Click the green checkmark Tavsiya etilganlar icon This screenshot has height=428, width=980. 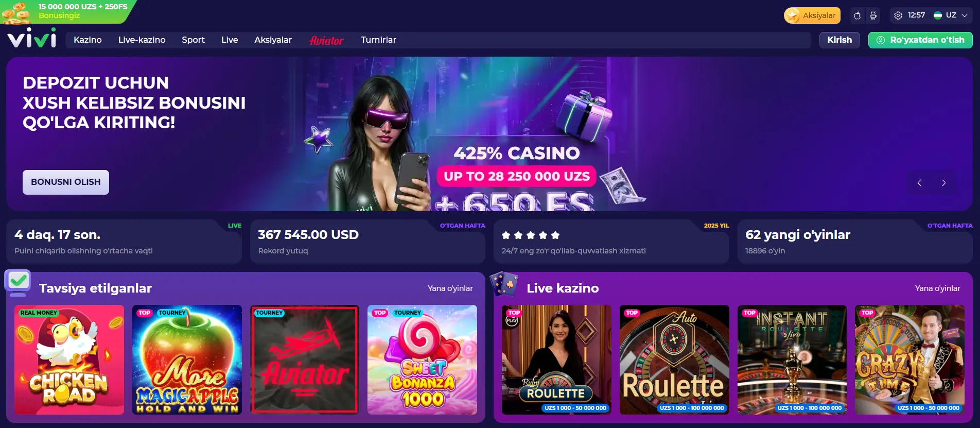tap(18, 283)
